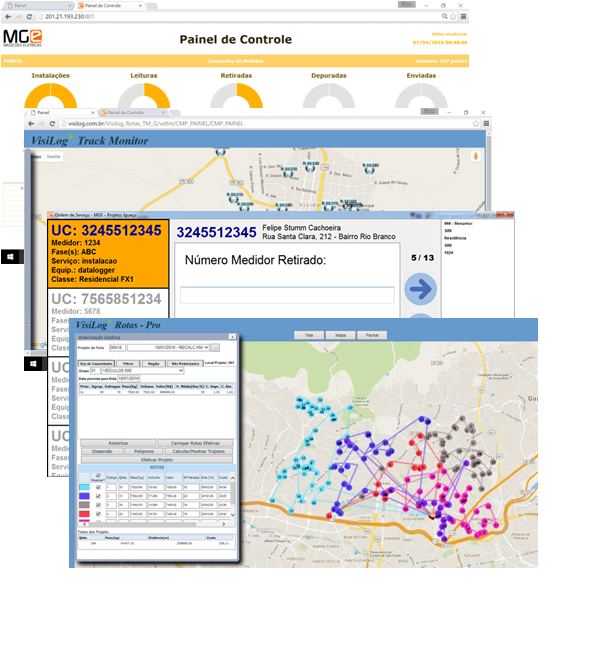The image size is (602, 658).
Task: Click the Mapa button in Rotas Pro
Action: click(x=341, y=335)
